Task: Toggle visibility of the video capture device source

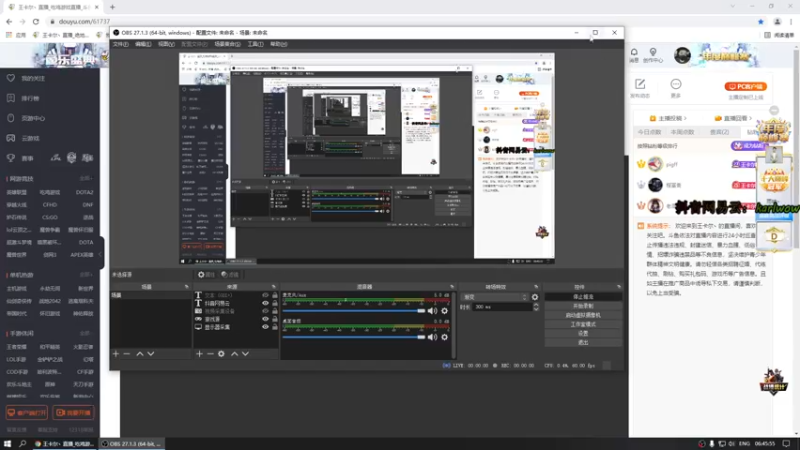Action: tap(265, 311)
